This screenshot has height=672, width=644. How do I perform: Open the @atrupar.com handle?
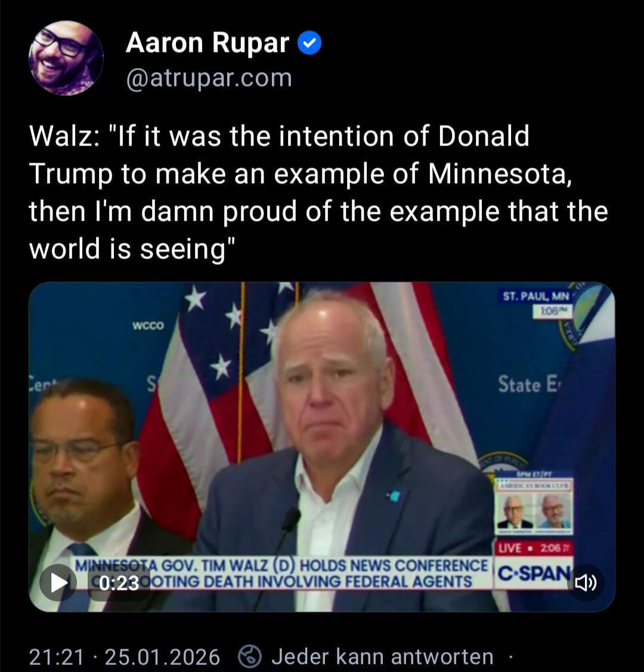coord(209,78)
